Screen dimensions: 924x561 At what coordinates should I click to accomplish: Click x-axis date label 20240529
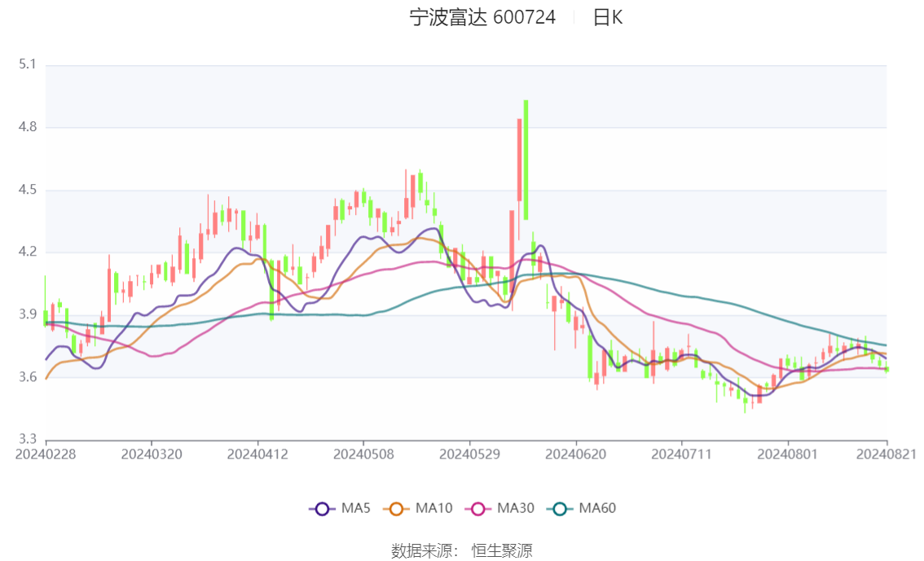click(x=469, y=454)
